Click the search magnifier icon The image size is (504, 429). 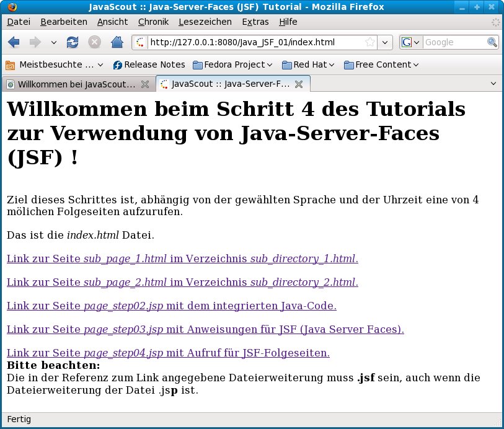[x=492, y=42]
